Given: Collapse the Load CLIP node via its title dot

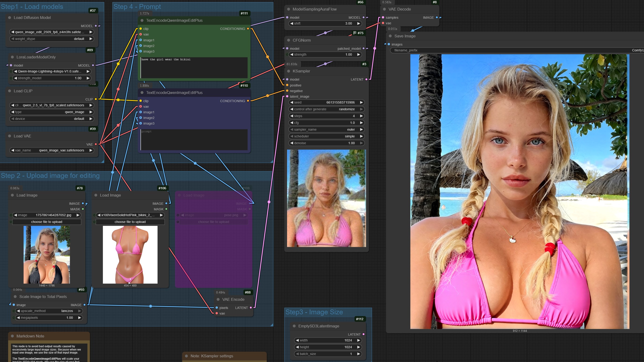Looking at the screenshot, I should click(x=10, y=91).
